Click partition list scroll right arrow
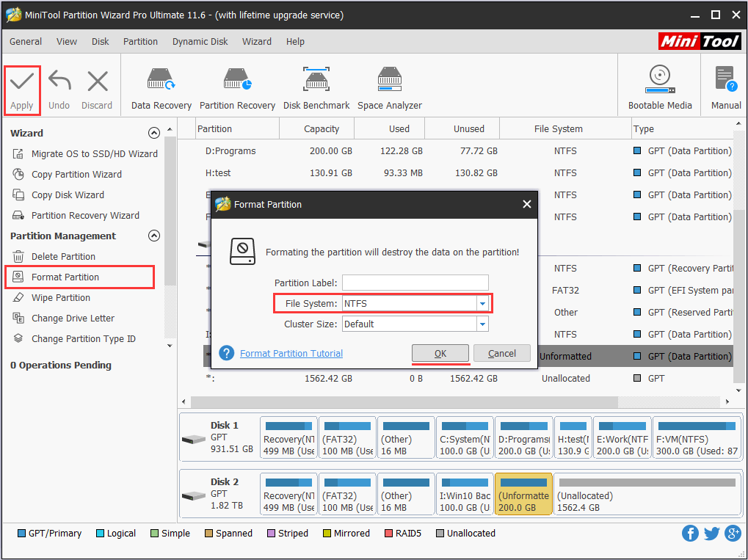 pos(727,401)
